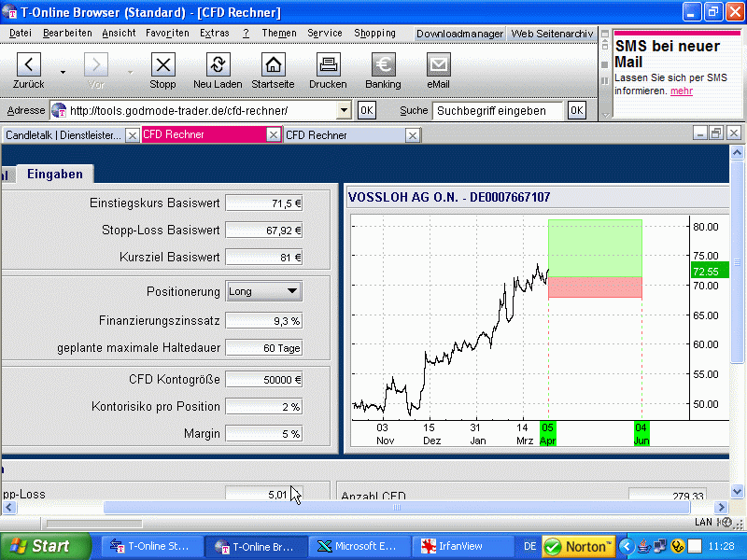Click the Downloadmanager button
The width and height of the screenshot is (747, 560).
point(459,34)
